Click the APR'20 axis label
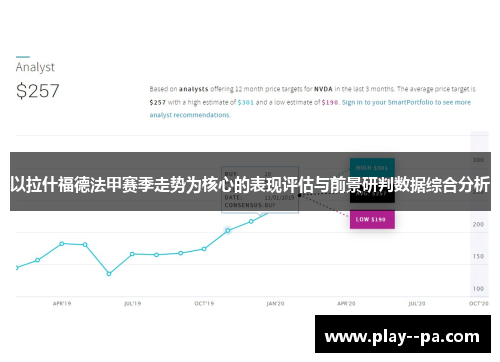 coord(346,304)
